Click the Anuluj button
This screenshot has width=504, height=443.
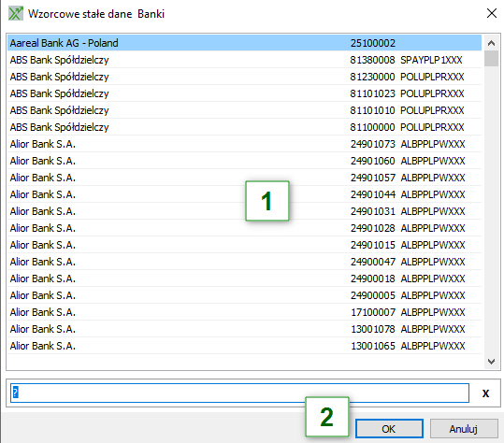464,429
